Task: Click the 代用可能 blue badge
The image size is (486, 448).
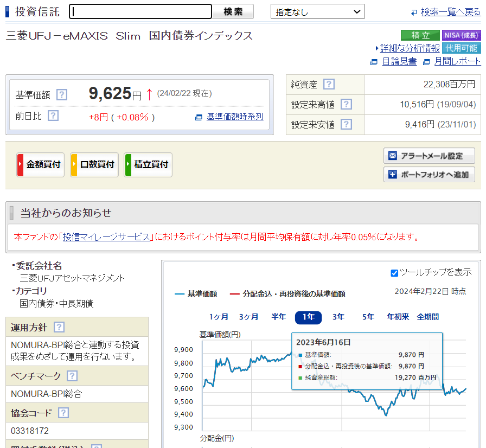Action: pyautogui.click(x=461, y=48)
